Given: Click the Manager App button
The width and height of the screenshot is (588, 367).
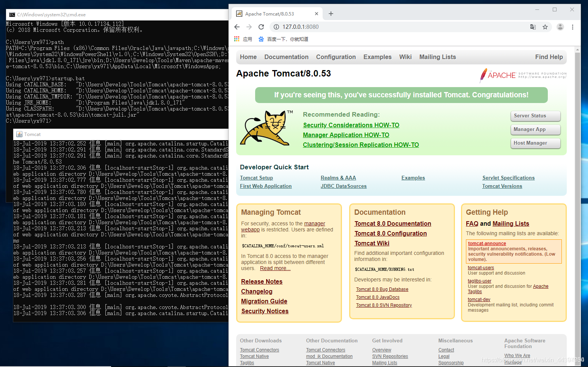Looking at the screenshot, I should pyautogui.click(x=535, y=130).
